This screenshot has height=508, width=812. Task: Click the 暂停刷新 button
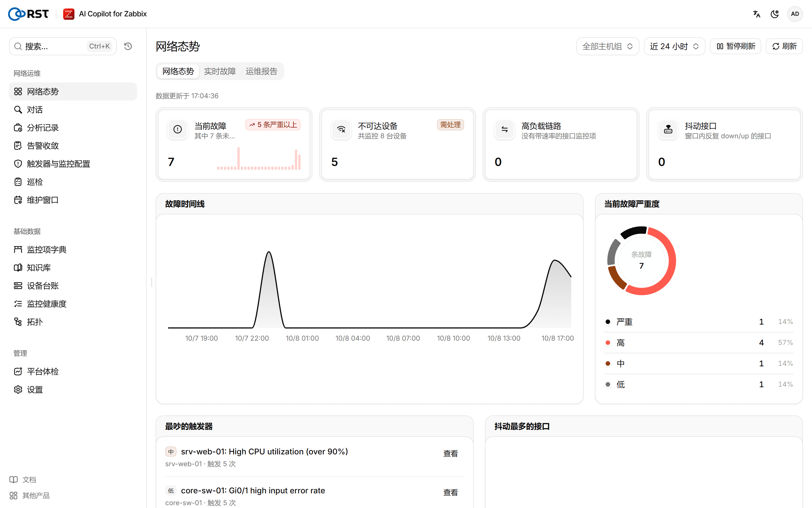point(735,46)
